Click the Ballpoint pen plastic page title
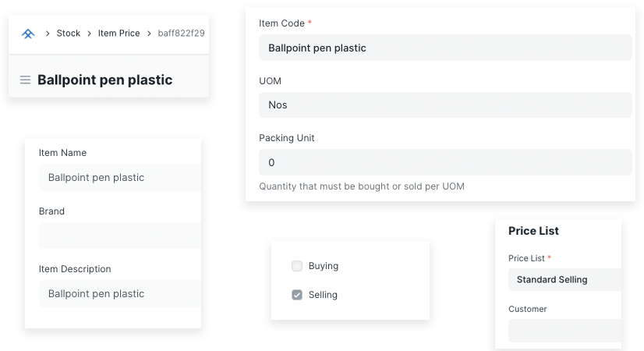 tap(105, 80)
